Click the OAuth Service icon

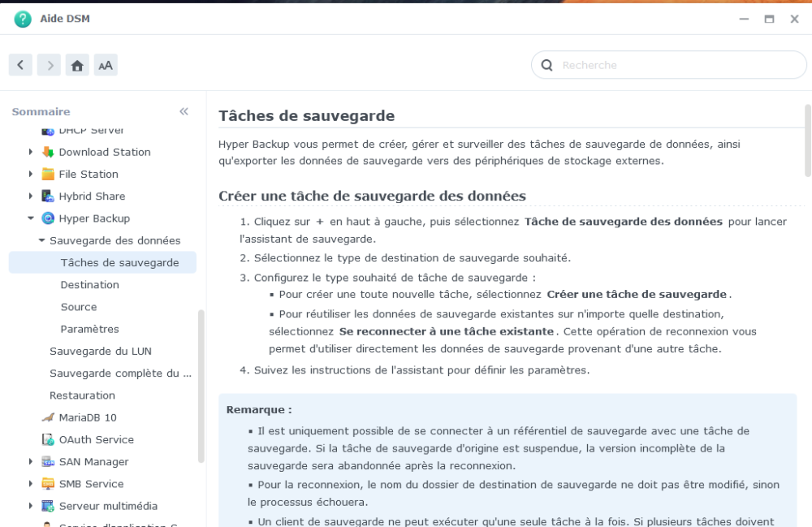click(48, 439)
